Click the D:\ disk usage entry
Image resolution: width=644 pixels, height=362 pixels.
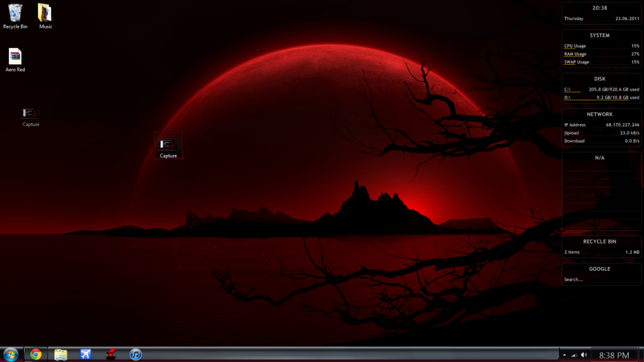601,98
